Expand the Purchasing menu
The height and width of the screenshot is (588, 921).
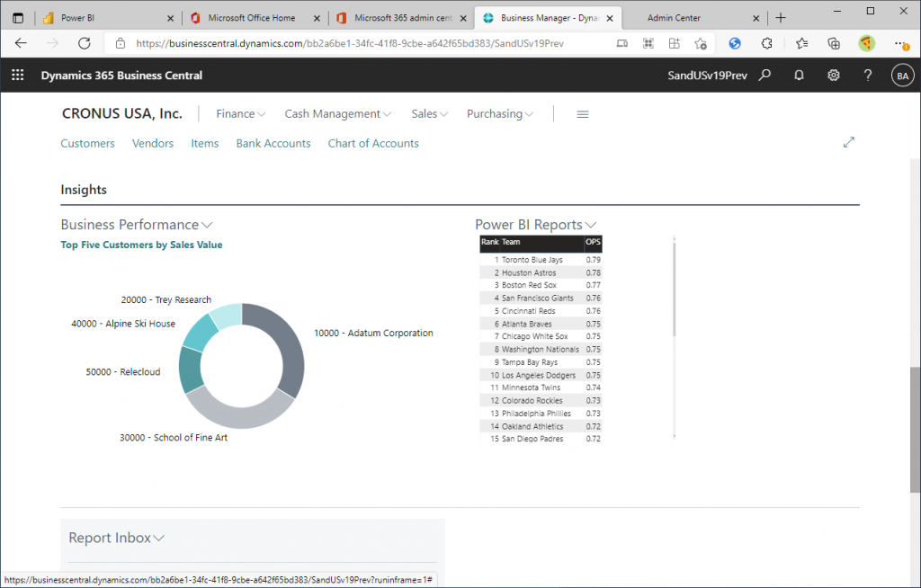coord(500,114)
